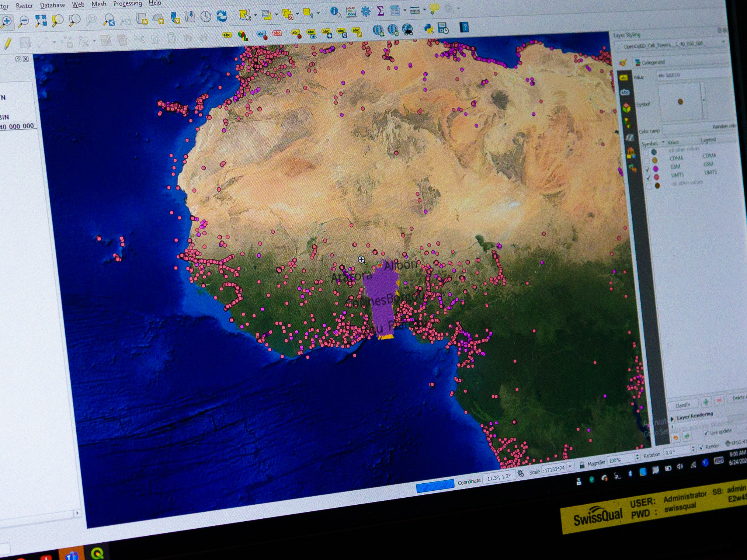Click the Zoom to Layer icon
Image resolution: width=747 pixels, height=560 pixels.
point(74,20)
